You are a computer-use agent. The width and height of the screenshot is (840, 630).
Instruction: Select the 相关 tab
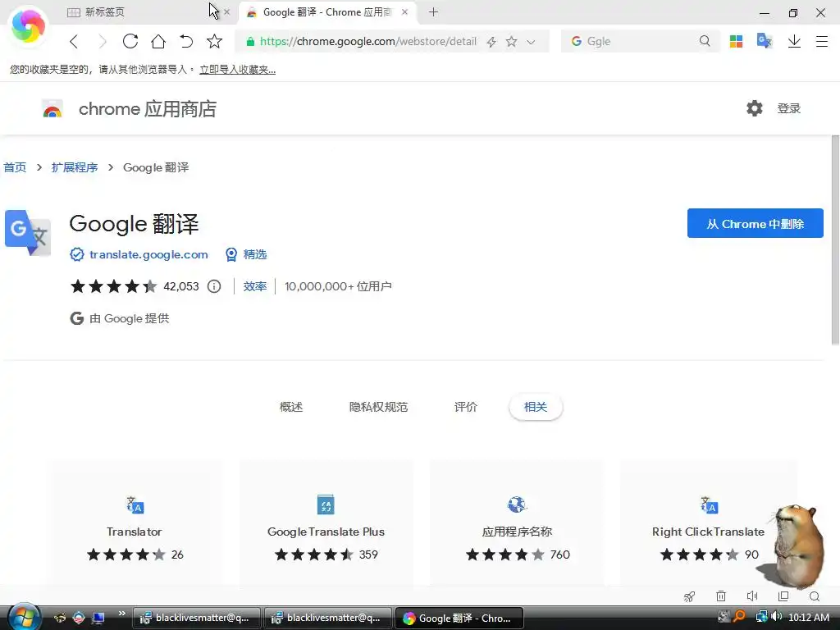point(536,407)
